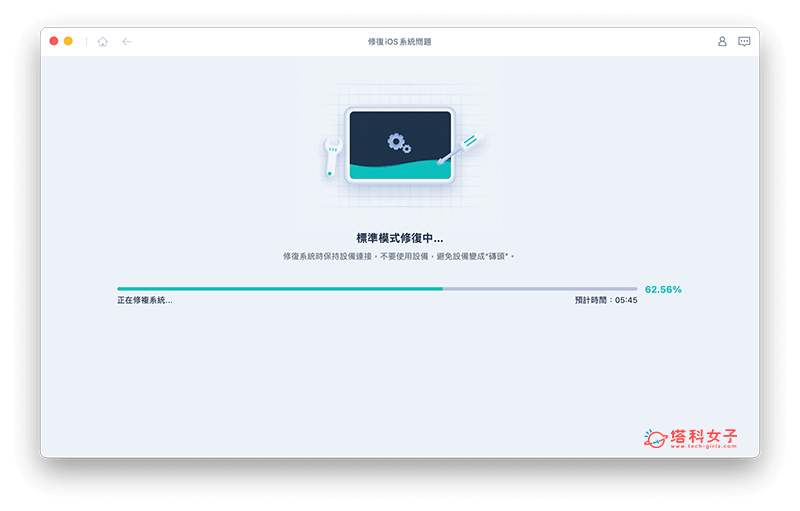Screen dimensions: 800x511
Task: Click the red close window button
Action: pyautogui.click(x=54, y=41)
